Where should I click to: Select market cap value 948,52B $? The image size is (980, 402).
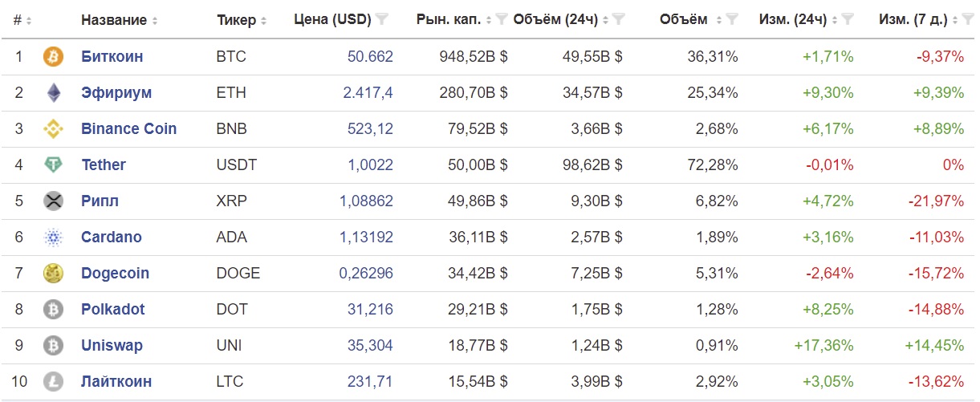tap(474, 57)
